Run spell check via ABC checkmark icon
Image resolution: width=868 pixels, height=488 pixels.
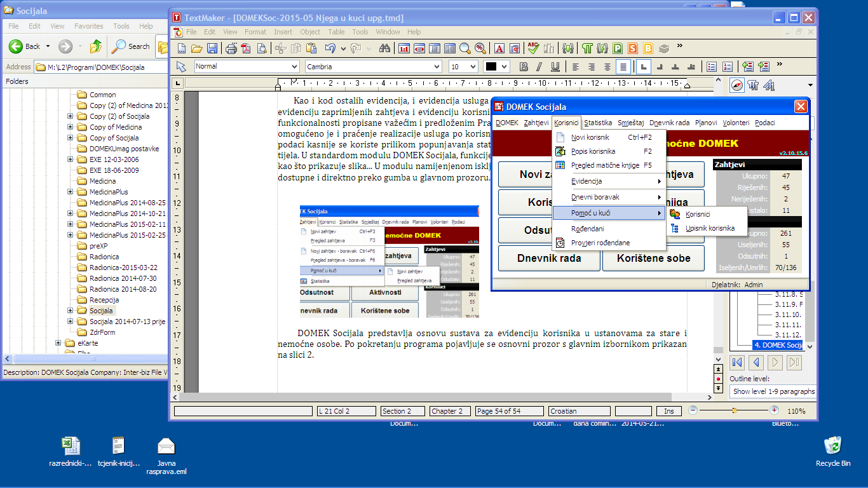532,48
